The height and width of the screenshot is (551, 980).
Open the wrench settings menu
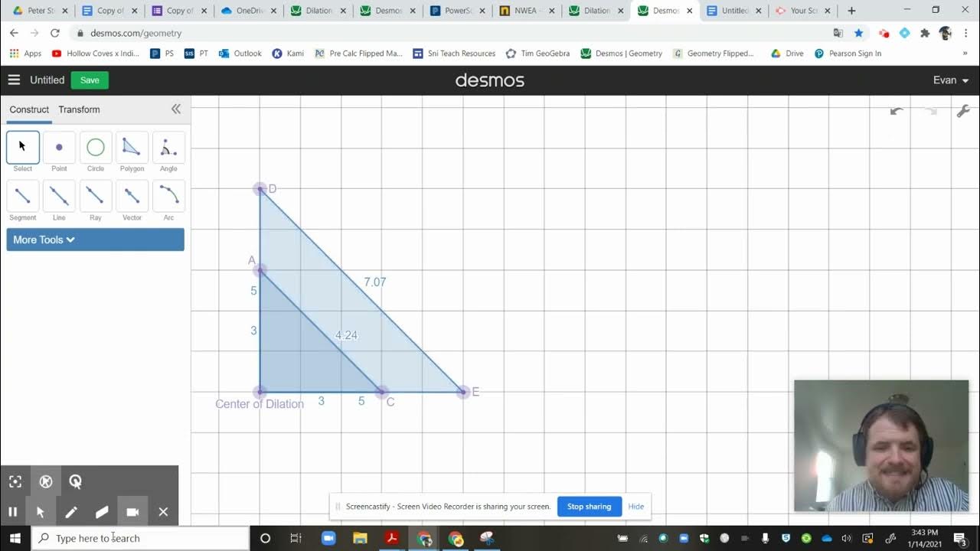point(963,111)
